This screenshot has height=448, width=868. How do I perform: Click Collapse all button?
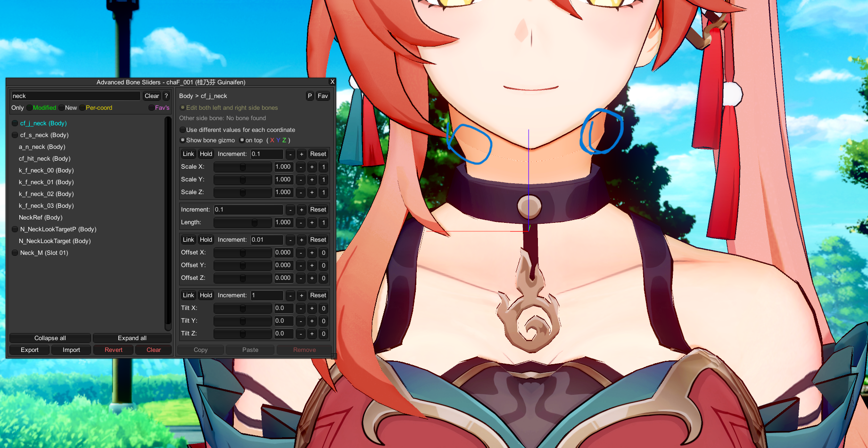tap(50, 338)
